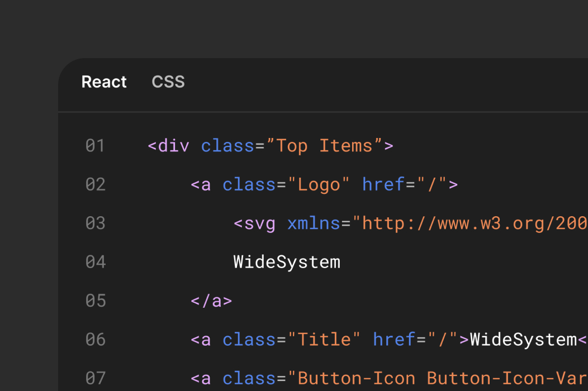Click the href attribute on line 02
Screen dimensions: 588x391
[x=383, y=184]
